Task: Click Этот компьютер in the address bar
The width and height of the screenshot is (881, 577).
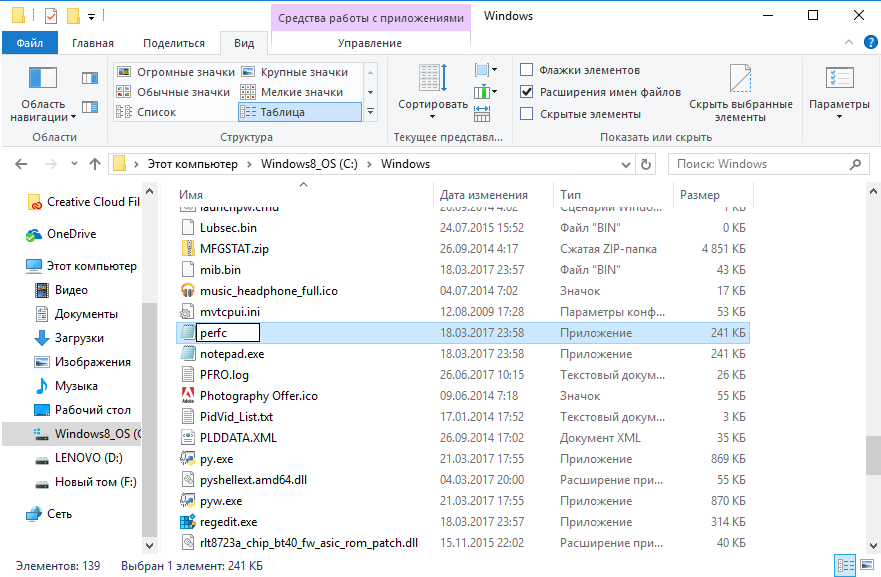Action: coord(192,164)
